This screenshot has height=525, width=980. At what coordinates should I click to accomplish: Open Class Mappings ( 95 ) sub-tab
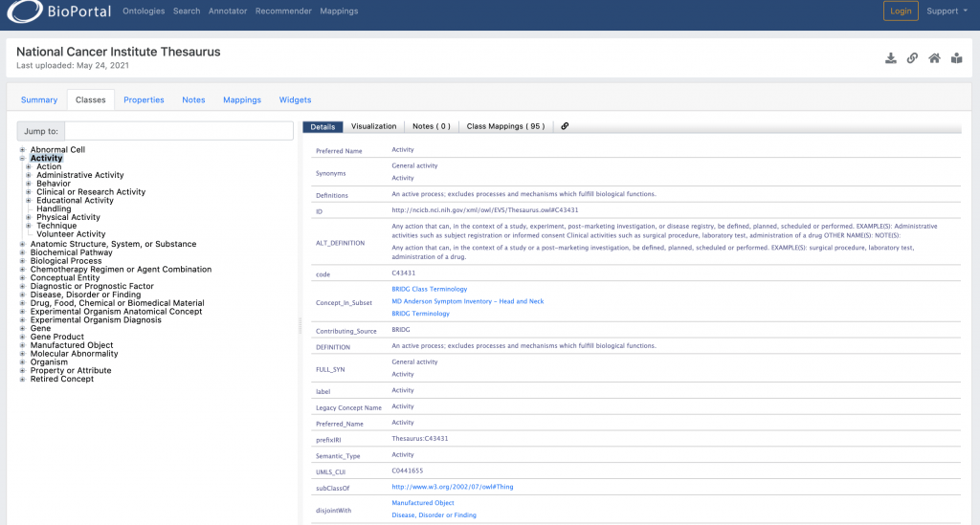(505, 126)
